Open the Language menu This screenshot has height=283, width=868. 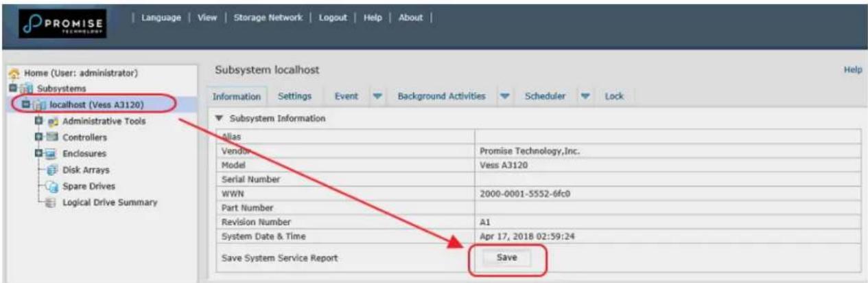pos(161,18)
